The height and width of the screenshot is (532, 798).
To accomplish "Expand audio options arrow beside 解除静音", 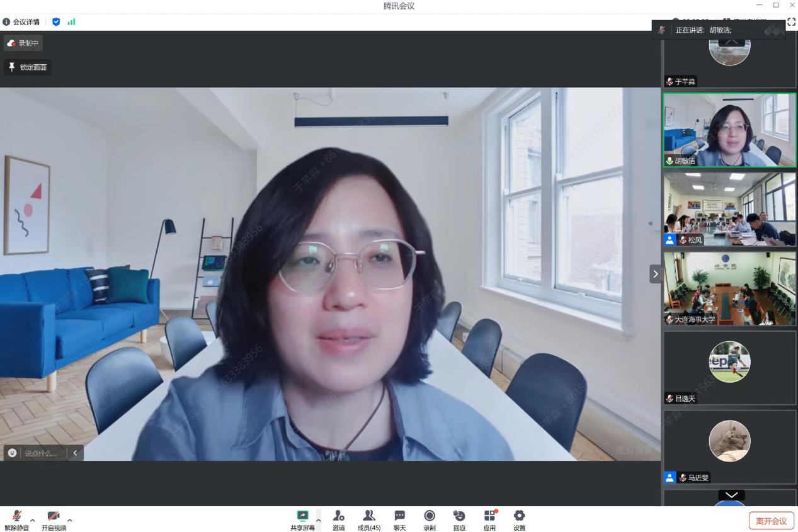I will tap(33, 520).
